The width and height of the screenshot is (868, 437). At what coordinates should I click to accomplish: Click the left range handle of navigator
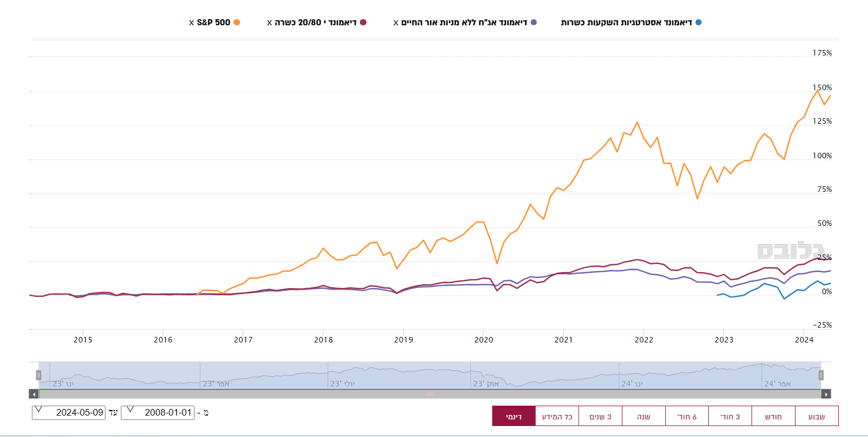pos(38,375)
